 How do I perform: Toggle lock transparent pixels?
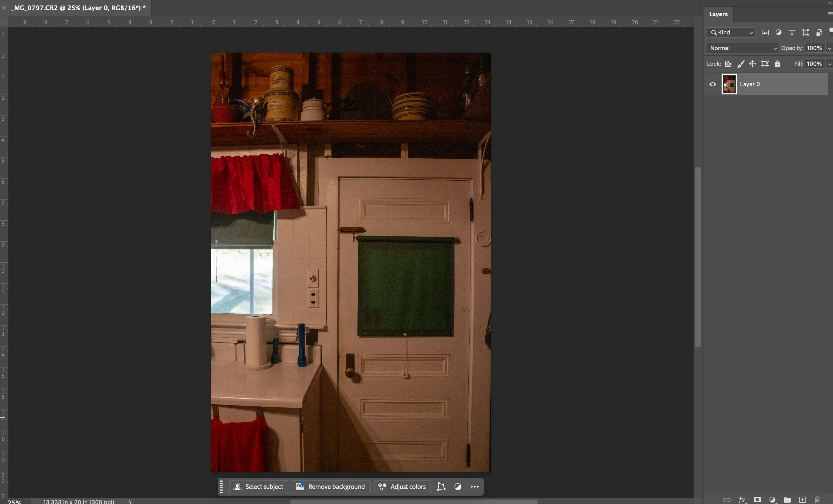(728, 64)
